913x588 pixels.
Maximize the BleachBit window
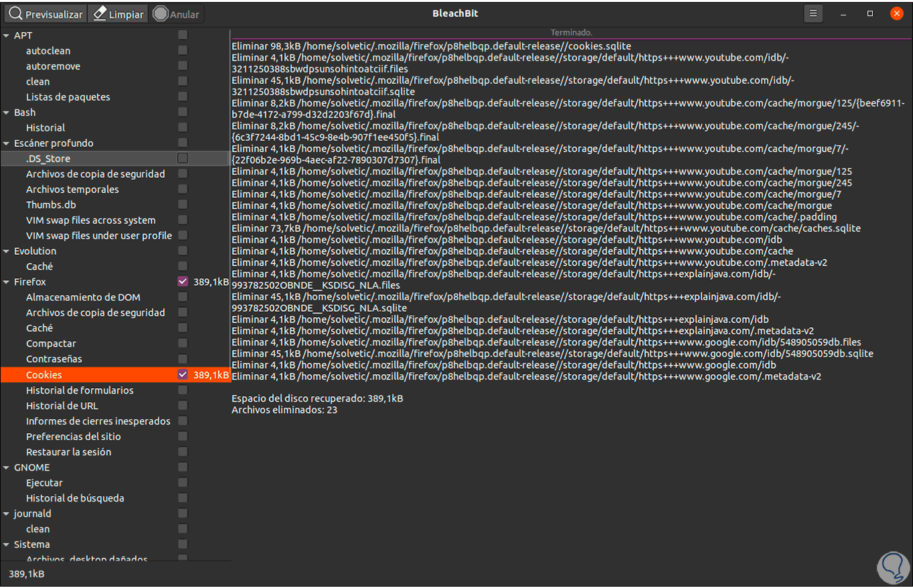[x=870, y=13]
